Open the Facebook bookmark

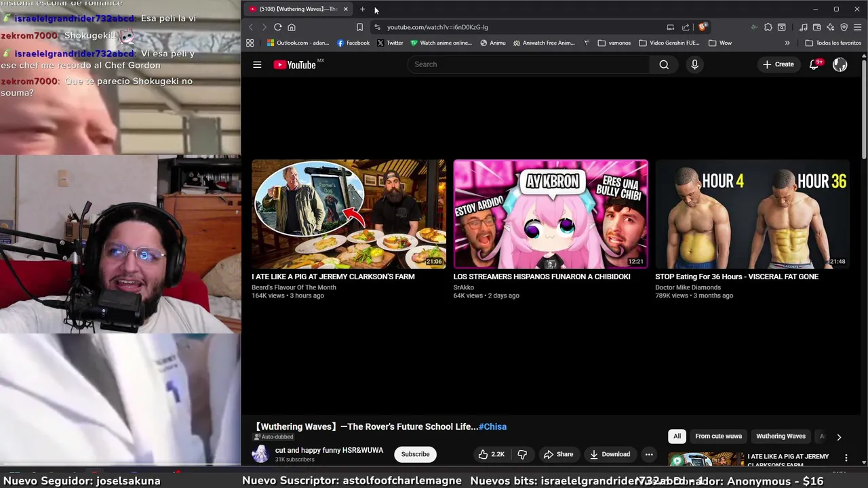point(353,43)
